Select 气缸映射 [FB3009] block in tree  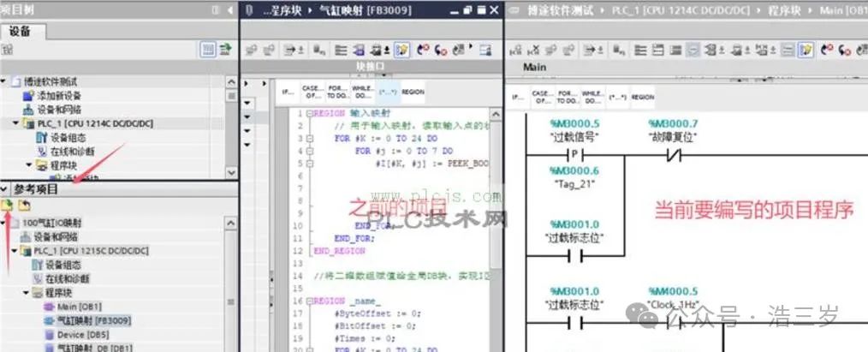pos(94,320)
